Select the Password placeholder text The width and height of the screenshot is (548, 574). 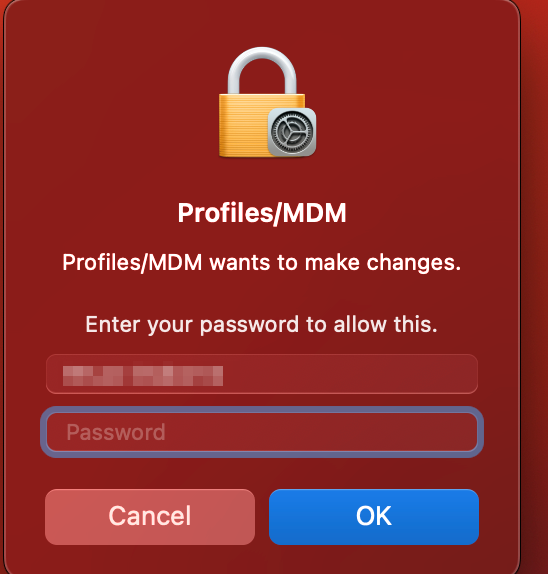(116, 432)
